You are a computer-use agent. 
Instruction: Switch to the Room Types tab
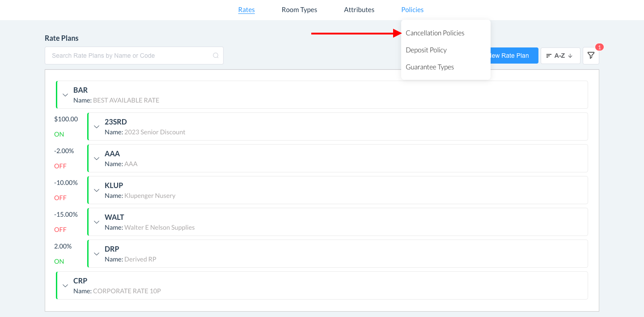[x=299, y=10]
